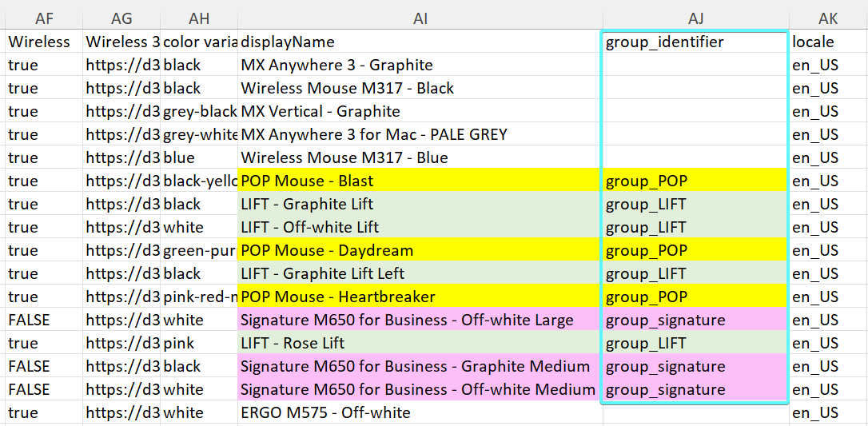Screen dimensions: 868x426
Task: Click the grey-black color variant cell
Action: pos(199,111)
